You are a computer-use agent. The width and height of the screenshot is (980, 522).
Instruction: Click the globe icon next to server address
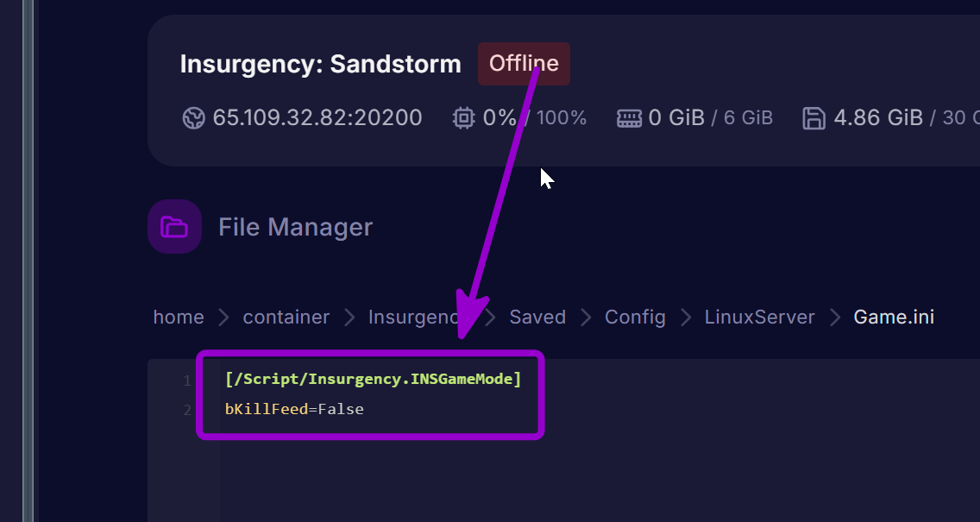194,117
